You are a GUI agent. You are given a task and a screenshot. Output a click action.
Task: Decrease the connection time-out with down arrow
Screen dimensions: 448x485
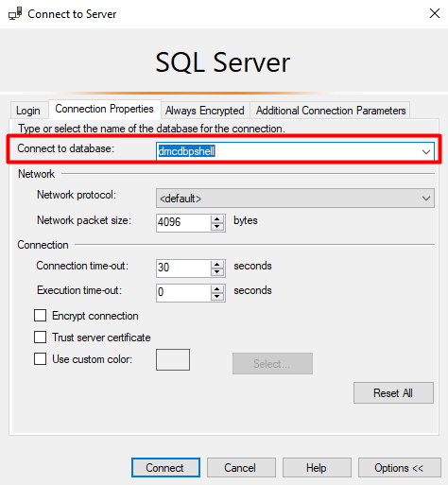[x=217, y=272]
